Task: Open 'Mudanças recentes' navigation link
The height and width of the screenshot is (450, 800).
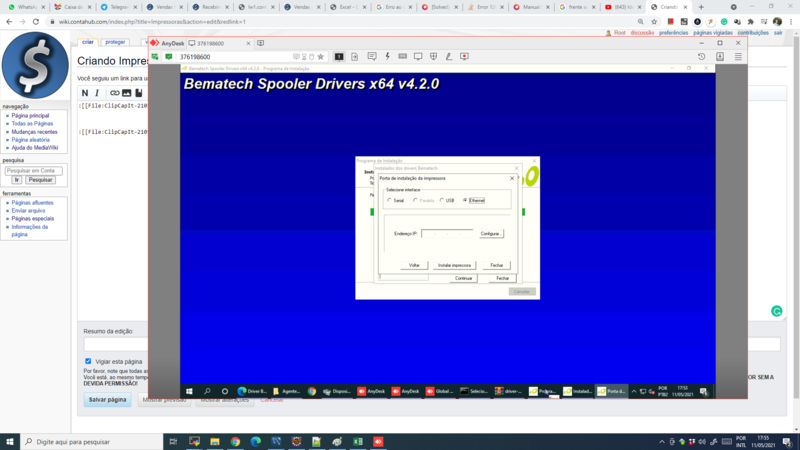Action: point(35,132)
